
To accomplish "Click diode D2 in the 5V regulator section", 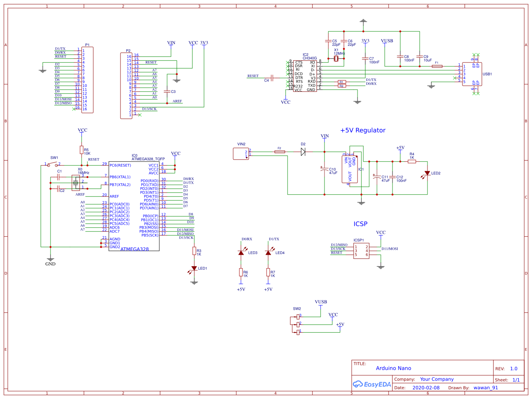I will (x=303, y=152).
